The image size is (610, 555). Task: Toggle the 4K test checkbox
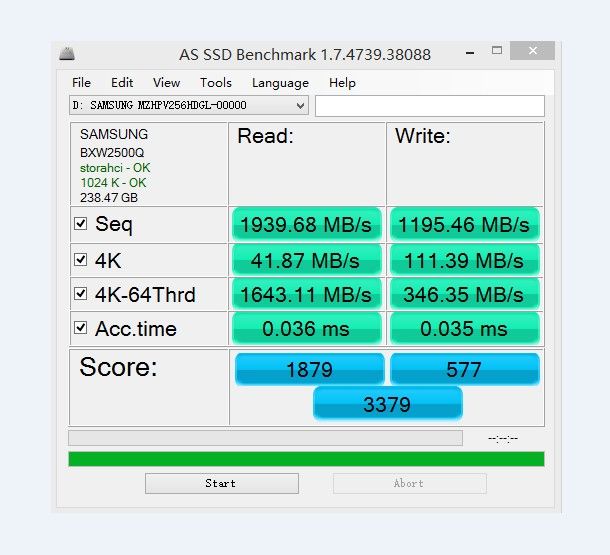tap(81, 261)
